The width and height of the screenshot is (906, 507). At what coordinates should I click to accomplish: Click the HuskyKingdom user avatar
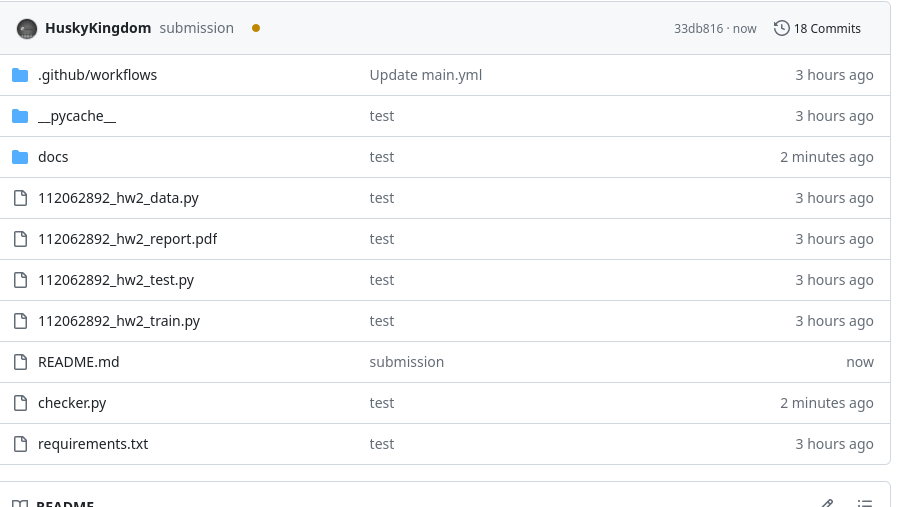[x=27, y=29]
